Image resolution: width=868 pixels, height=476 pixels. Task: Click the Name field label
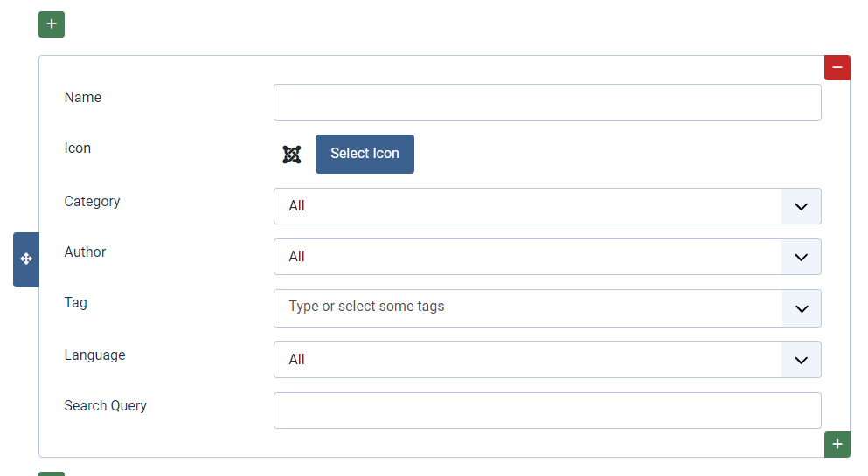point(83,98)
